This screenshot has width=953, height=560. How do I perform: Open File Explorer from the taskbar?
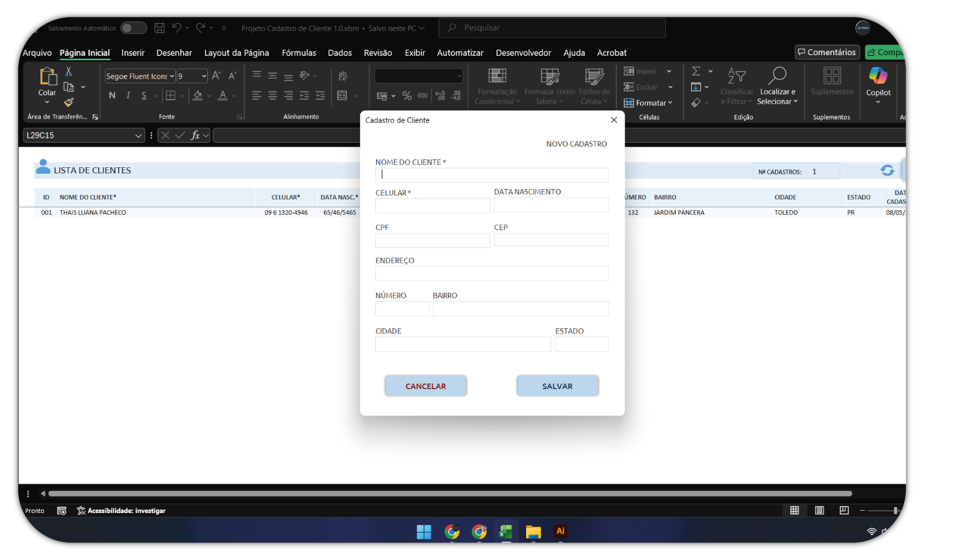click(x=533, y=532)
